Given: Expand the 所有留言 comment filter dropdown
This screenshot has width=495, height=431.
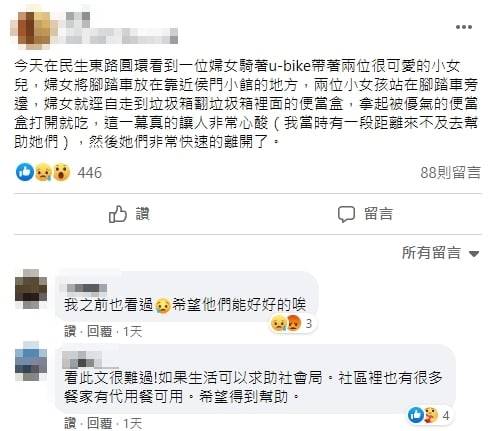Looking at the screenshot, I should [440, 253].
